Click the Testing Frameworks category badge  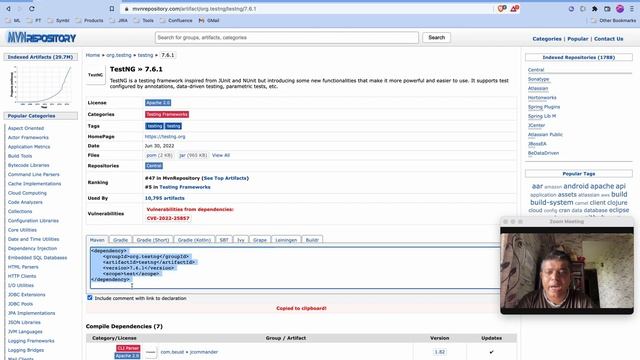coord(167,115)
